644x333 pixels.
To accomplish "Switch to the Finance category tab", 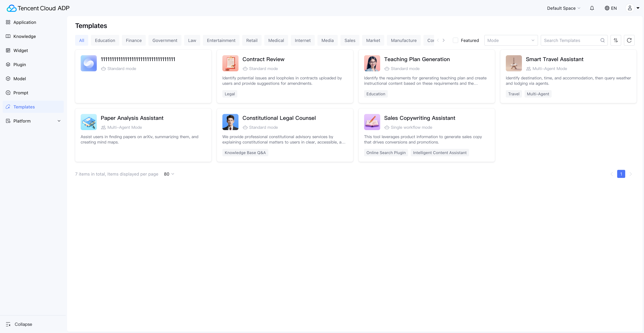I will tap(133, 40).
